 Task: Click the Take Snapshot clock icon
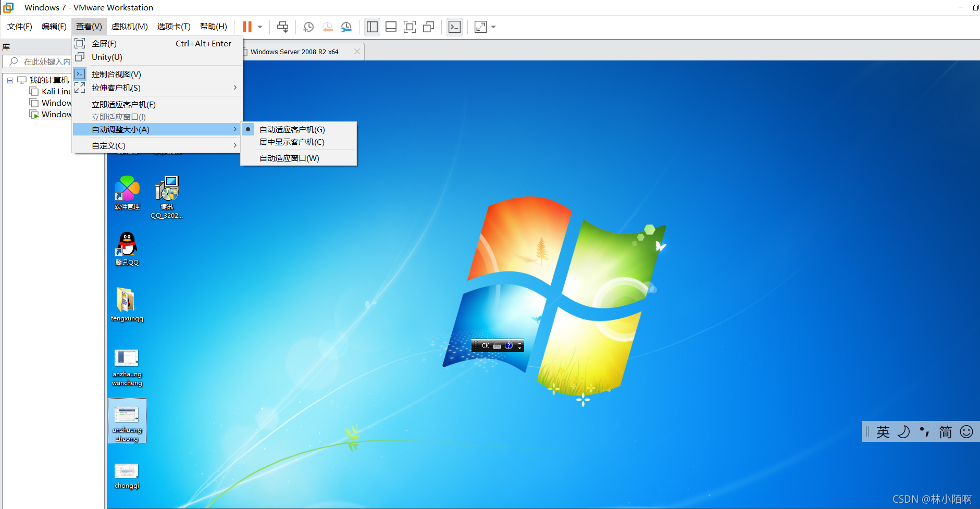308,27
